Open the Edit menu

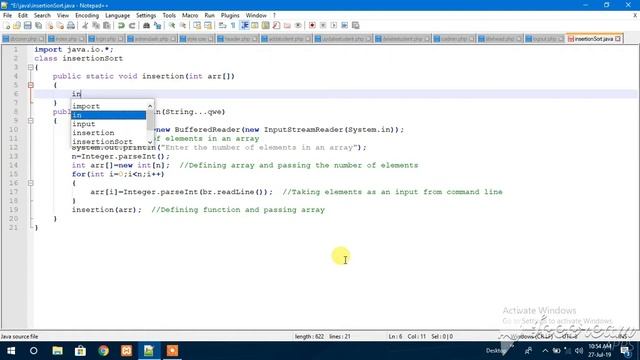pos(22,16)
